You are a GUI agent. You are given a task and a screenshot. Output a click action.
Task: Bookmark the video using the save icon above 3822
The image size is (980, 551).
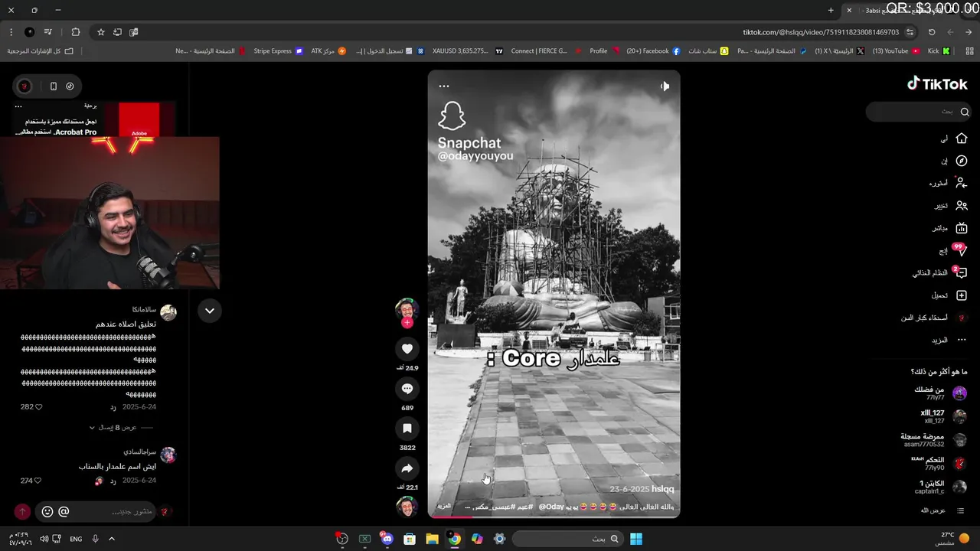(x=407, y=429)
